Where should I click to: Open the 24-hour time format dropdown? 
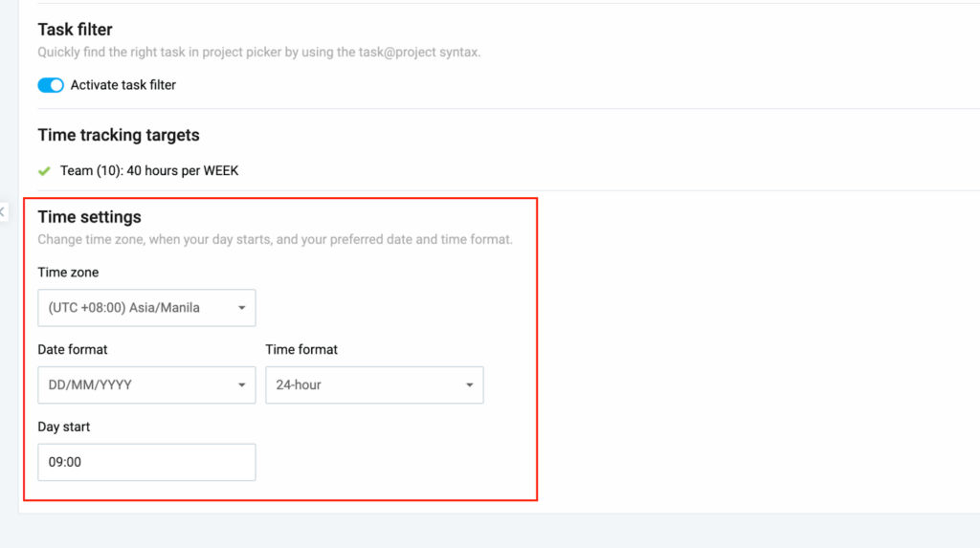pos(374,384)
